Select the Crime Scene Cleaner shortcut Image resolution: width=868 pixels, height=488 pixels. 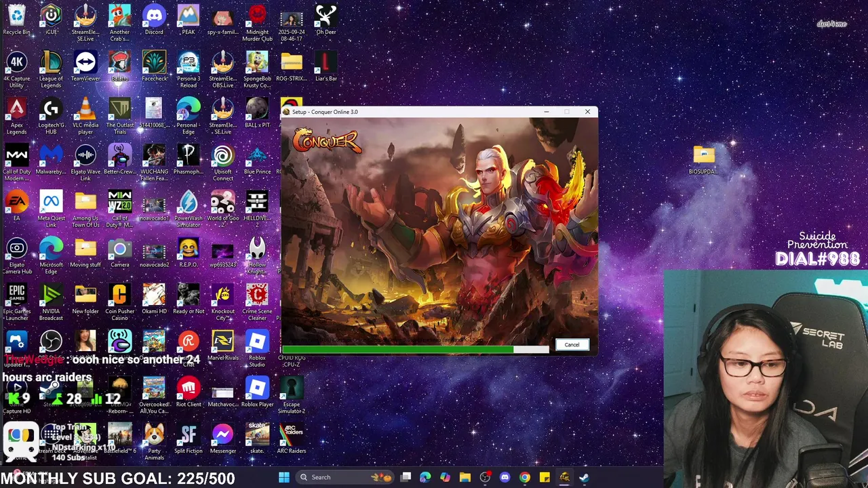[x=257, y=302]
